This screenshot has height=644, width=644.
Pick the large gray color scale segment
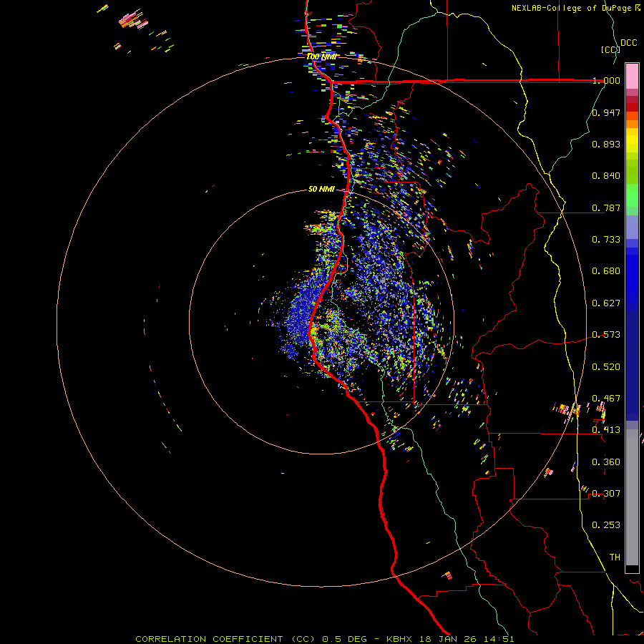tap(632, 502)
